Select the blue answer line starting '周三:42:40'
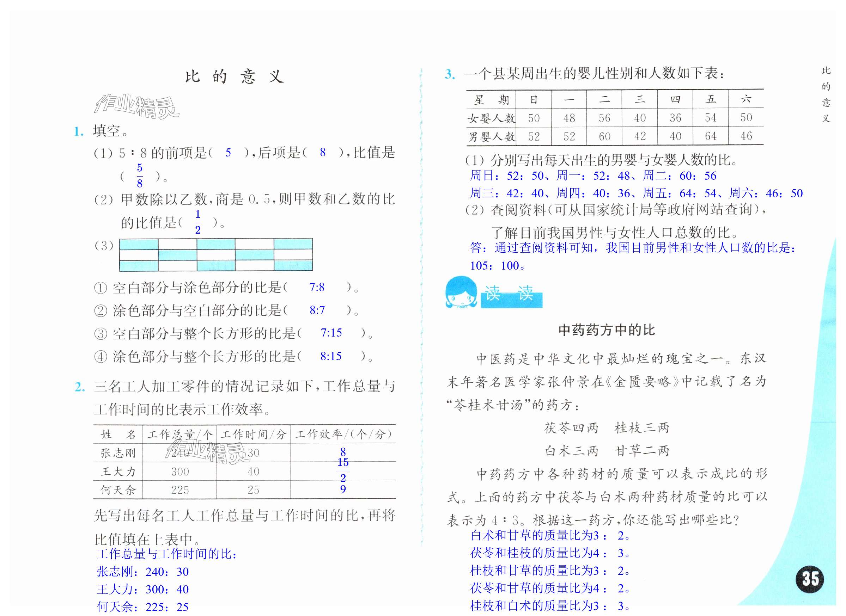846x616 pixels. tap(636, 193)
